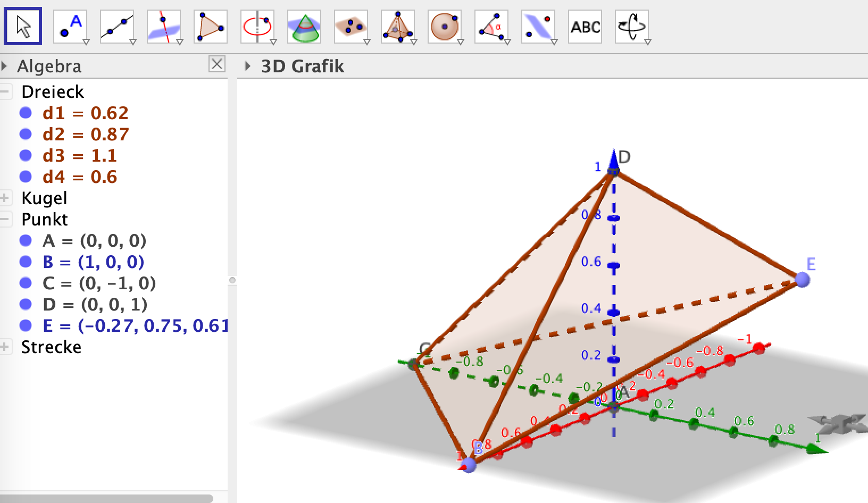The width and height of the screenshot is (868, 503).
Task: Select the Move tool
Action: click(x=24, y=25)
